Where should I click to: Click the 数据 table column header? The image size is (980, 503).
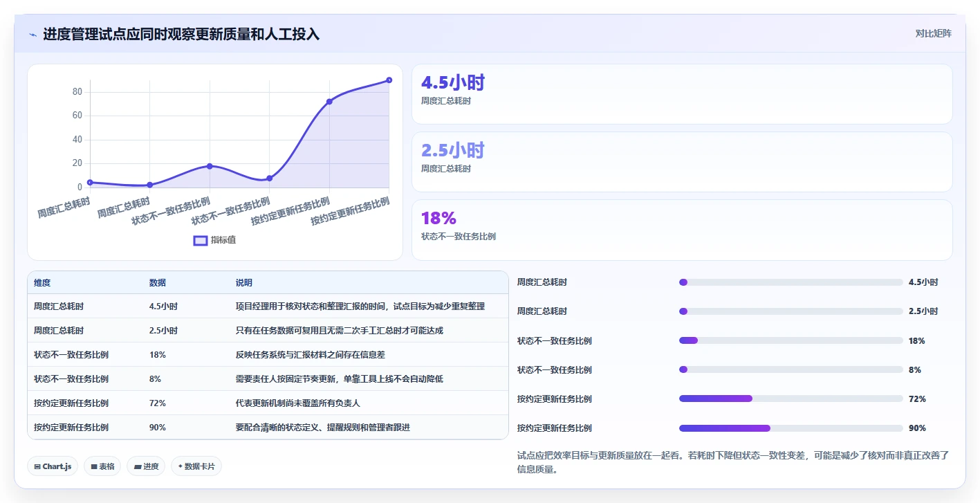coord(158,283)
